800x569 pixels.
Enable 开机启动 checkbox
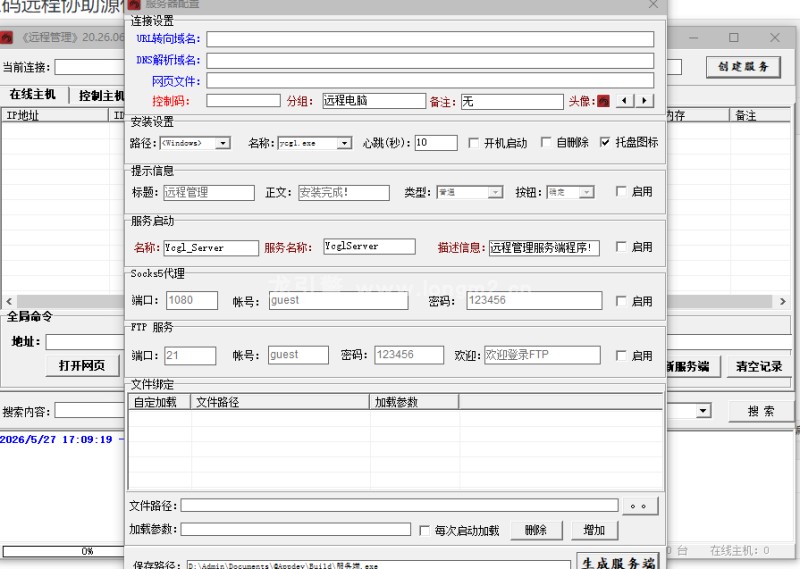pos(473,143)
